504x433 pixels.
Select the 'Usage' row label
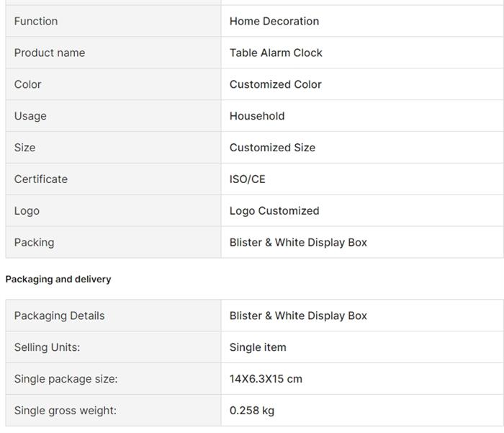(x=30, y=116)
